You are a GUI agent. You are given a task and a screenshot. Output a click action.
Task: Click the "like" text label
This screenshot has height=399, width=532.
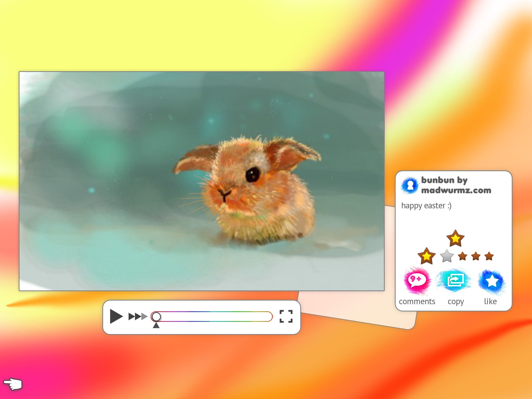(490, 301)
